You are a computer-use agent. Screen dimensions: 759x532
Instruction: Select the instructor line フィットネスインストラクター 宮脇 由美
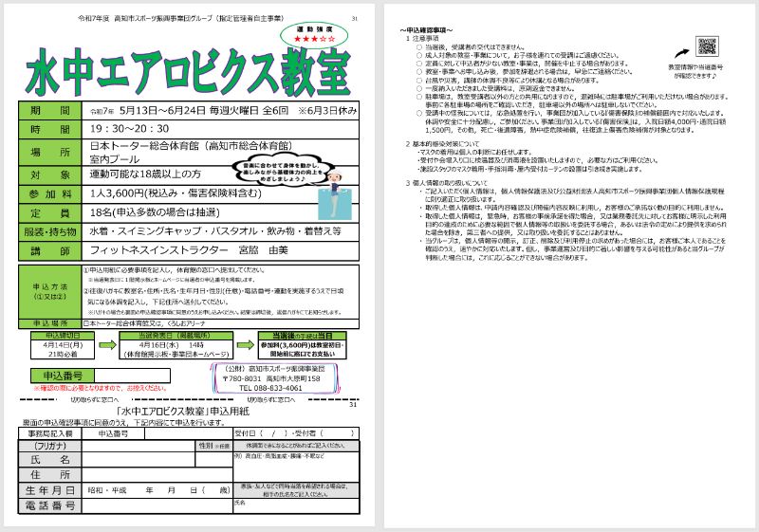[189, 250]
